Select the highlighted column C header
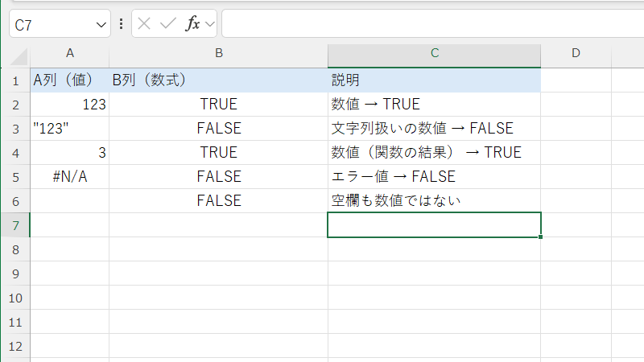 434,54
